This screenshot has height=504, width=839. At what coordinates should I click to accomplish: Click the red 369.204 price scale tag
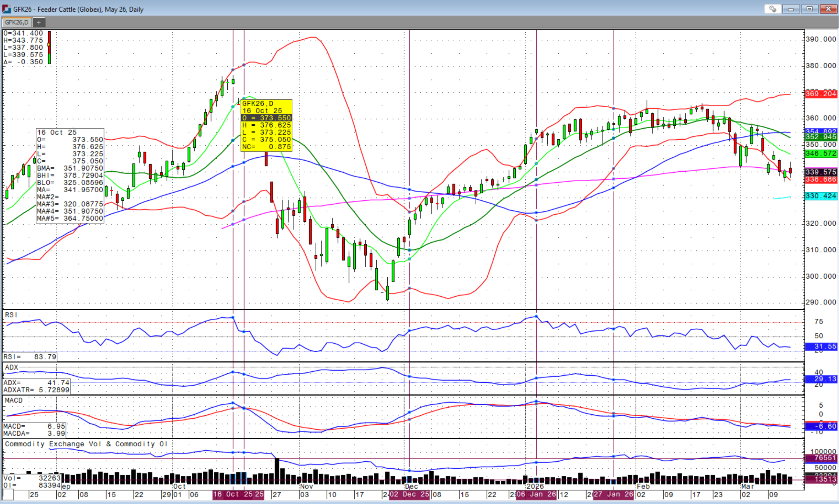821,94
